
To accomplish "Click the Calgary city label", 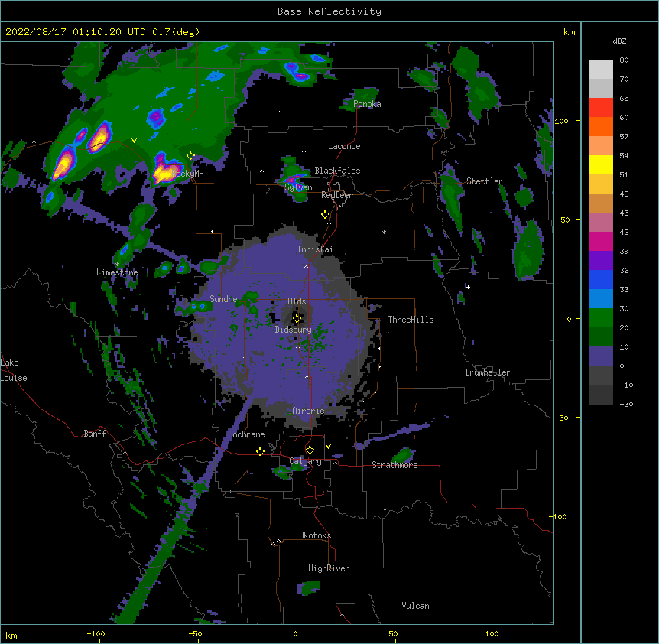I will point(306,461).
